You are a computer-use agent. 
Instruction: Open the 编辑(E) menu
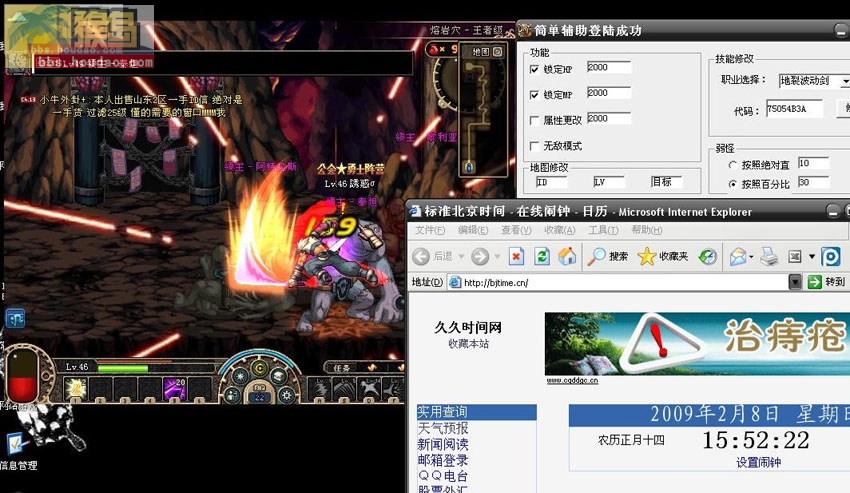(473, 230)
